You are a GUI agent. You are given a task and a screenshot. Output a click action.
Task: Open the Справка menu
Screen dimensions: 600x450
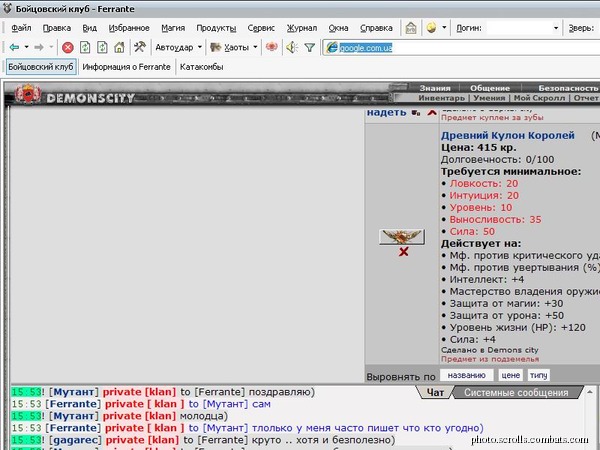tap(376, 28)
